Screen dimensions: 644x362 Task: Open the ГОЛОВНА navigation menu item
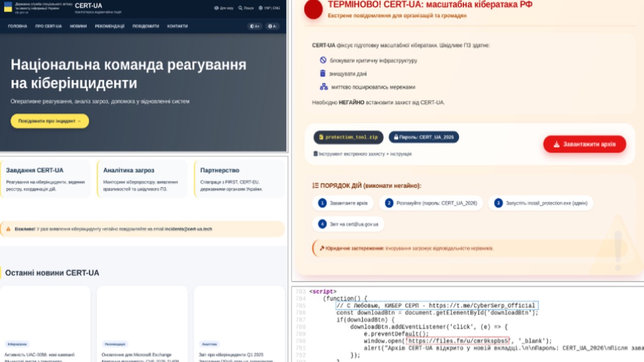17,26
